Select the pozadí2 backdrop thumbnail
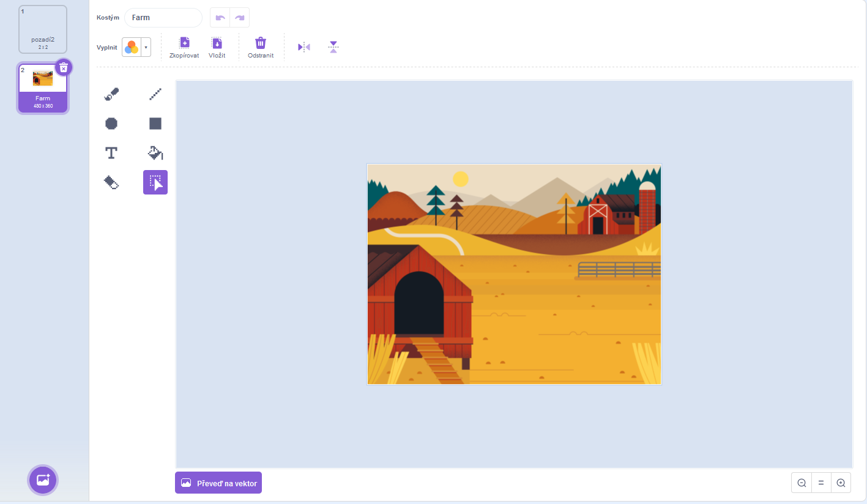The image size is (867, 504). [43, 29]
